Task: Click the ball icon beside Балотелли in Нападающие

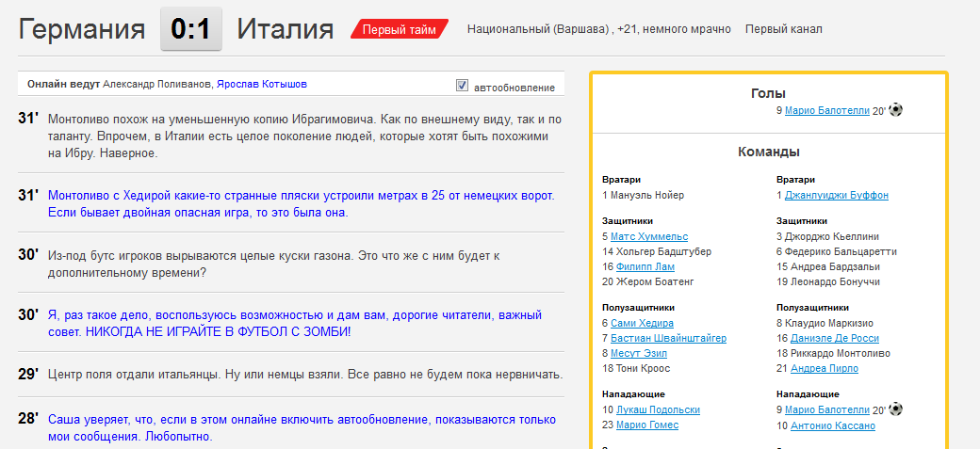Action: pyautogui.click(x=895, y=409)
